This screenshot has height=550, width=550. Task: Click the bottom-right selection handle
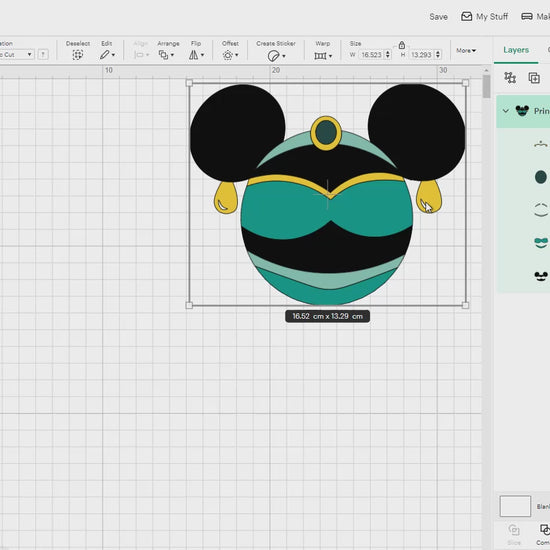465,305
